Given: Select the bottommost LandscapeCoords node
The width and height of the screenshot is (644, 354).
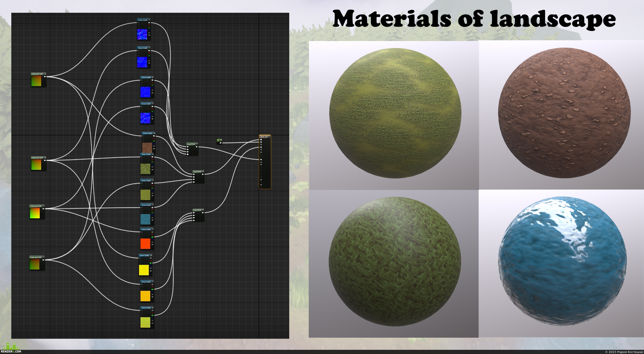Looking at the screenshot, I should (x=37, y=263).
